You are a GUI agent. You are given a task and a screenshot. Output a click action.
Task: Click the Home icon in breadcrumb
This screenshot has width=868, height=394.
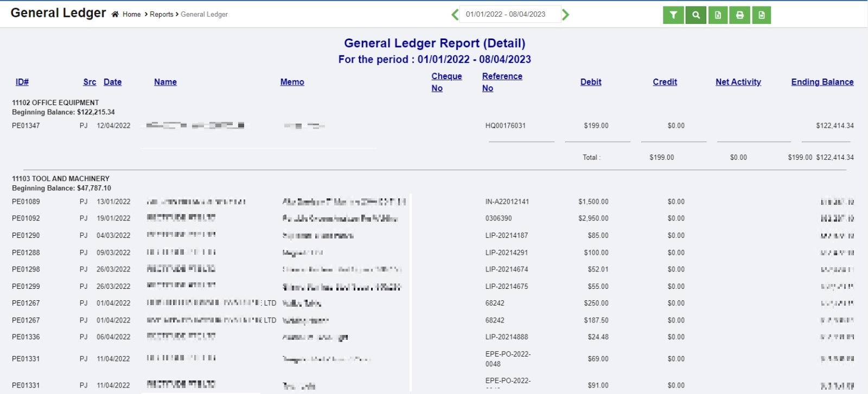click(115, 15)
